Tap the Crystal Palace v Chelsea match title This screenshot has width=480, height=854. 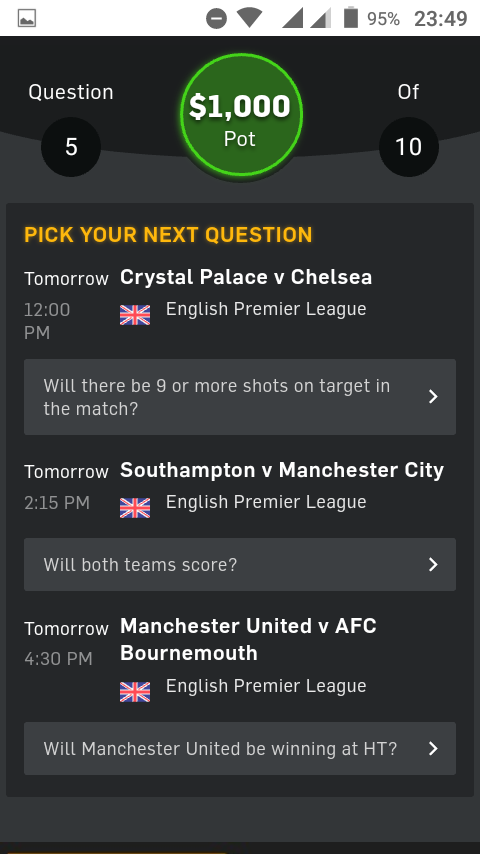pos(246,277)
